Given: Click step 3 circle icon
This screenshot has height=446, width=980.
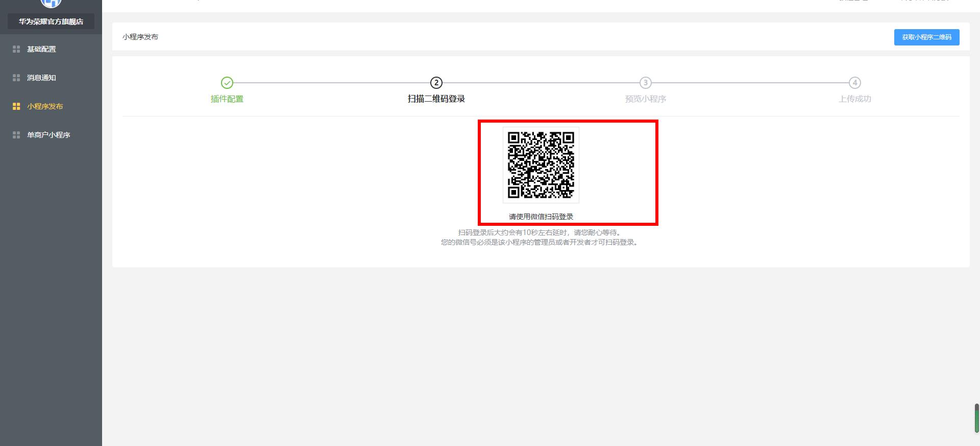Looking at the screenshot, I should (646, 83).
